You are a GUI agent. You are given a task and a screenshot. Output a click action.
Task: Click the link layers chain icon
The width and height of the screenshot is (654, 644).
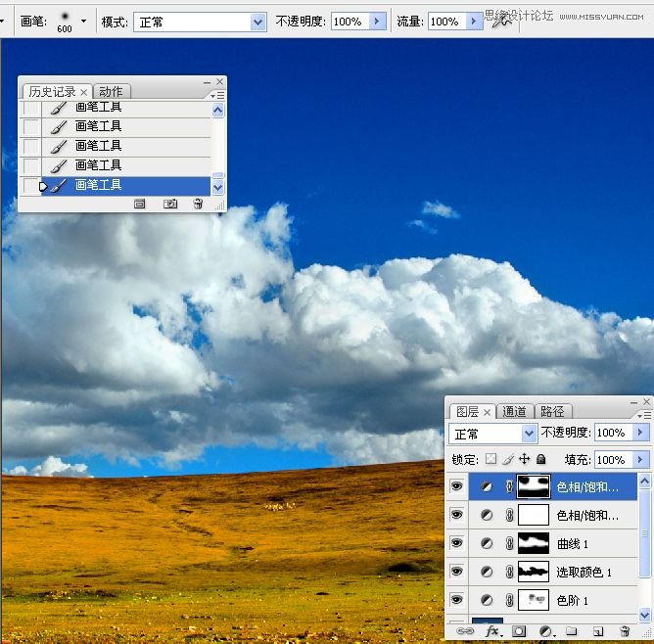coord(465,631)
